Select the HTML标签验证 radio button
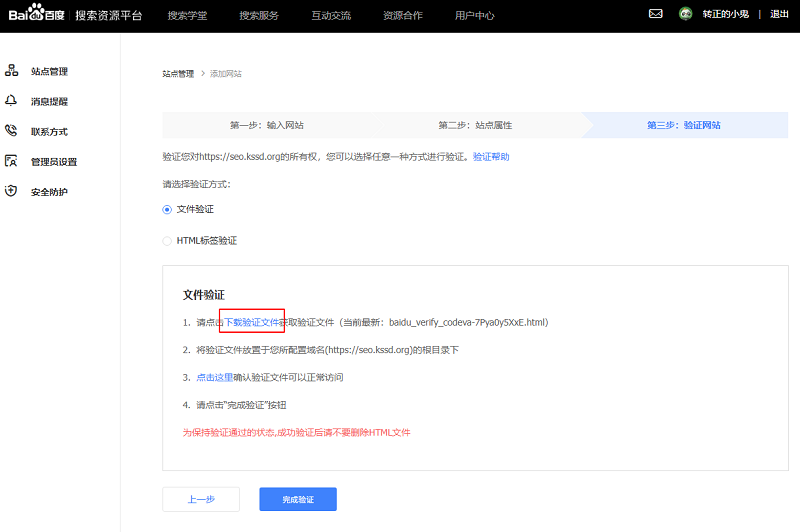The image size is (800, 532). [167, 241]
